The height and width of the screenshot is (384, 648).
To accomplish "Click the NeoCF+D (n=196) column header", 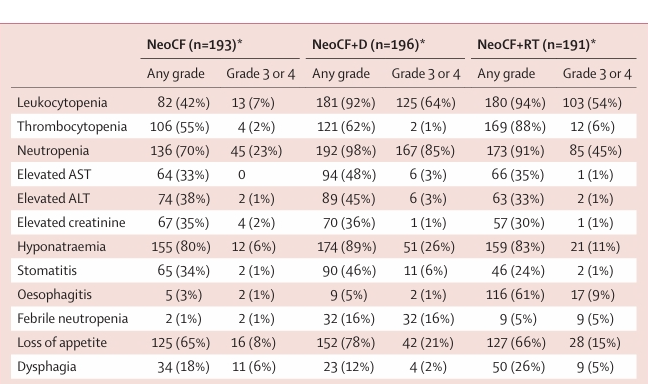I will 369,45.
